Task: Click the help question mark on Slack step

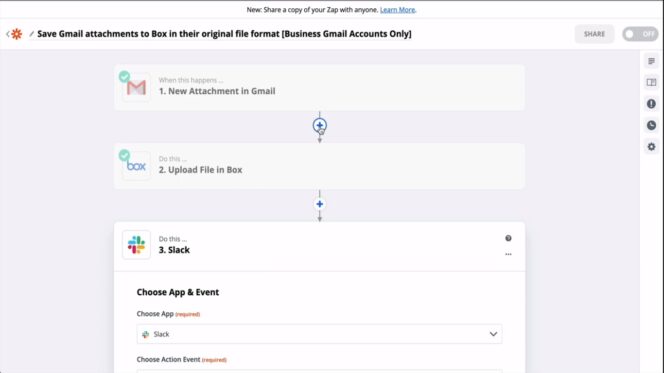Action: (508, 238)
